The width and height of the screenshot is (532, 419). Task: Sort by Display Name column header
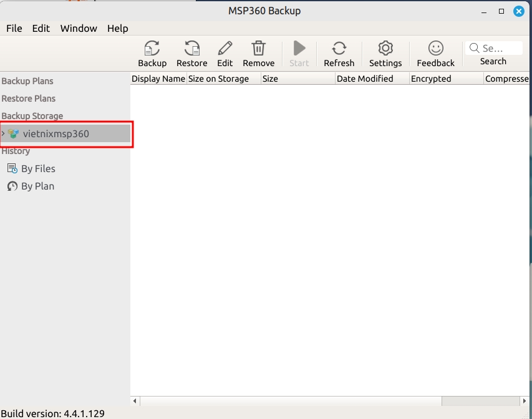click(158, 79)
